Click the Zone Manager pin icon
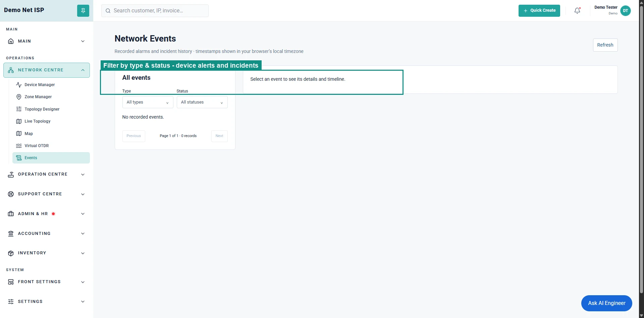The width and height of the screenshot is (644, 318). coord(19,97)
